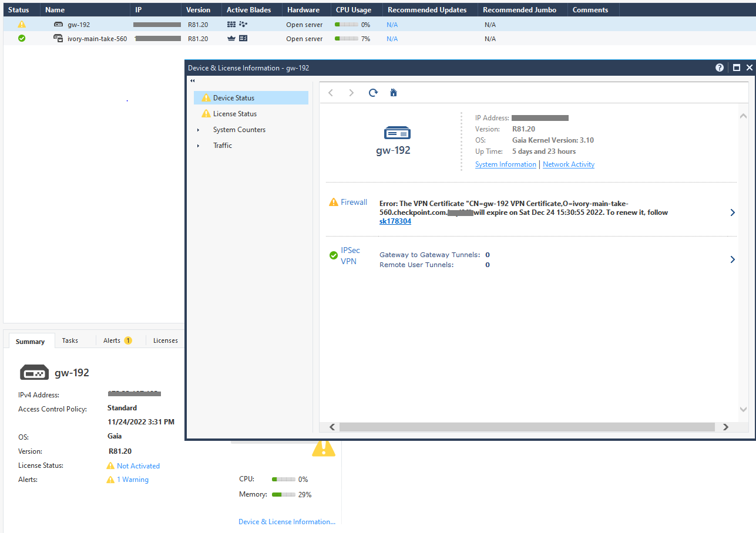The height and width of the screenshot is (533, 756).
Task: Sort by the Recommended Jumbo column header
Action: coord(523,10)
